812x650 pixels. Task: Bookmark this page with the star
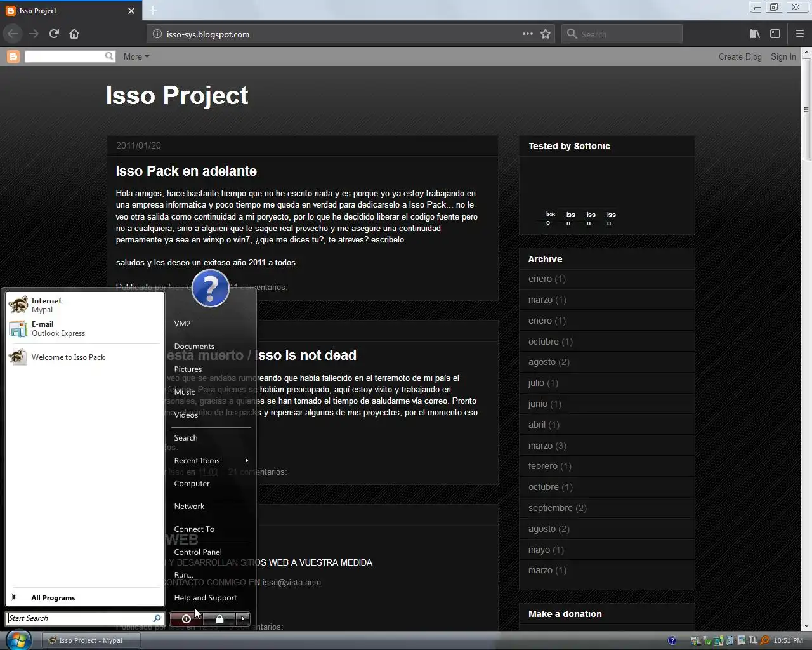tap(546, 34)
